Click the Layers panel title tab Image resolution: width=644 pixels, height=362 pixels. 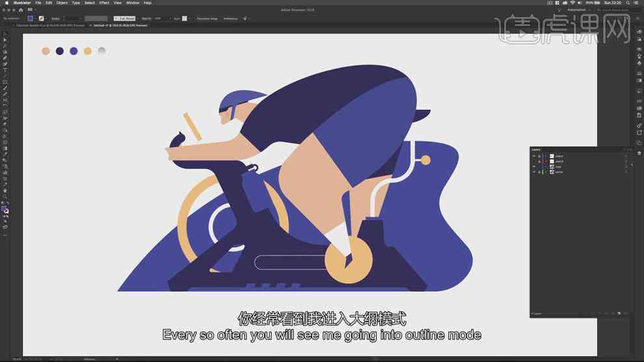536,150
